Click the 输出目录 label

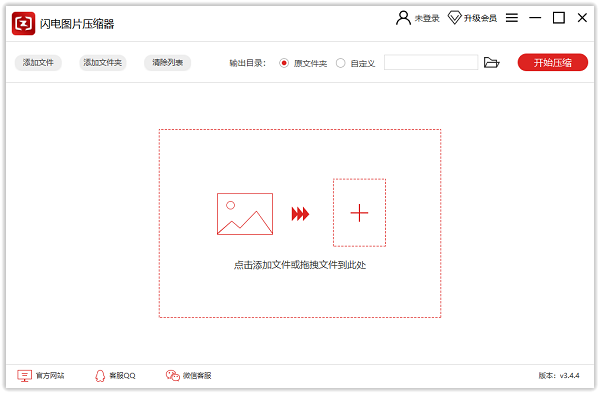248,63
